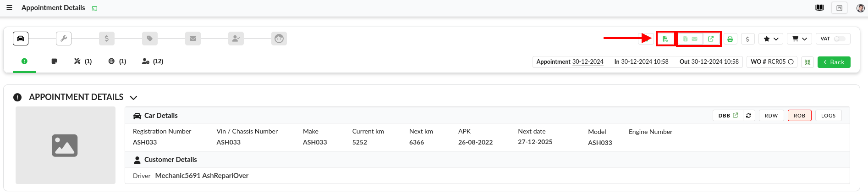Click the dollar sign payment button

coord(747,39)
